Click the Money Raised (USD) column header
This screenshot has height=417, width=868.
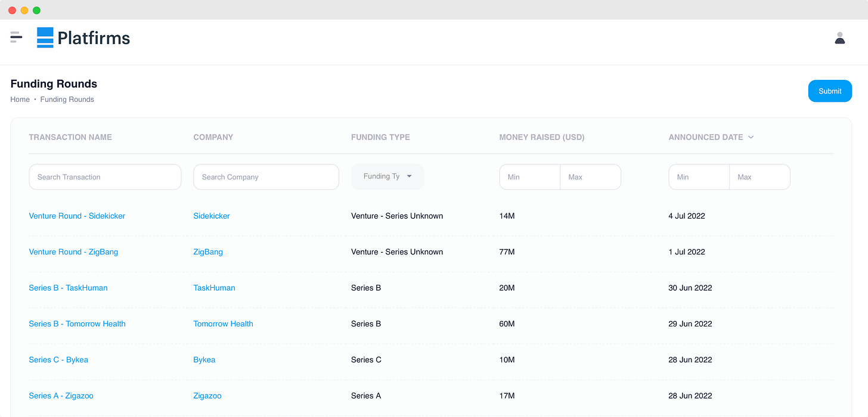point(542,137)
